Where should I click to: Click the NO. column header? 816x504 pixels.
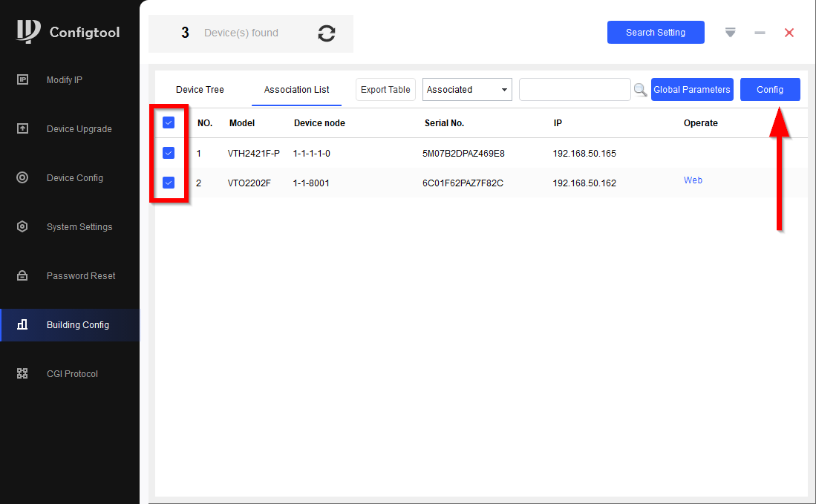point(205,122)
